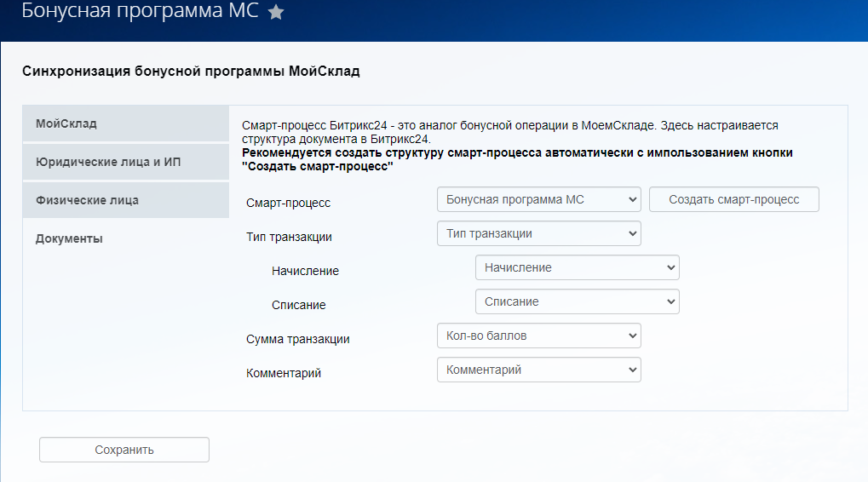868x482 pixels.
Task: Expand the Бонусная программа МС smart-process dropdown
Action: click(x=537, y=199)
